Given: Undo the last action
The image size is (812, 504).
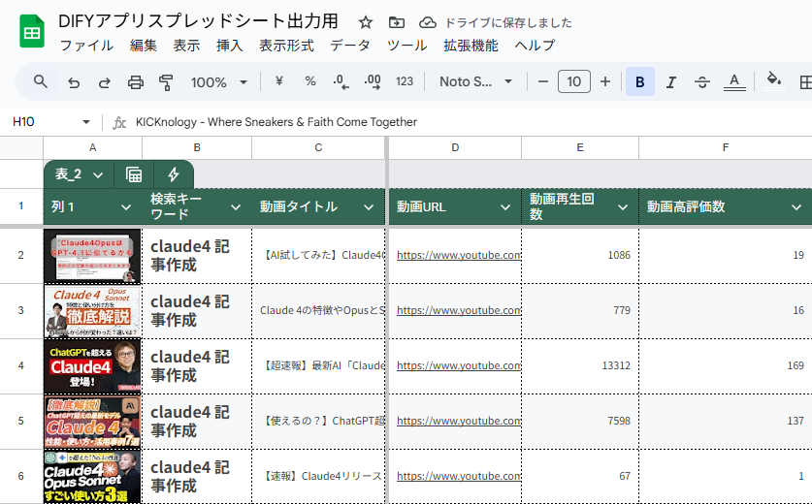Looking at the screenshot, I should pos(73,82).
